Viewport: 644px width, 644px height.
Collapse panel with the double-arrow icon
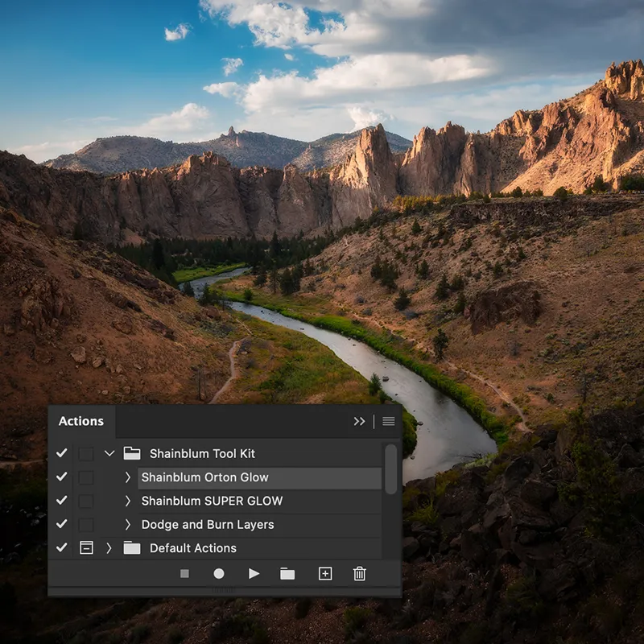click(x=359, y=421)
